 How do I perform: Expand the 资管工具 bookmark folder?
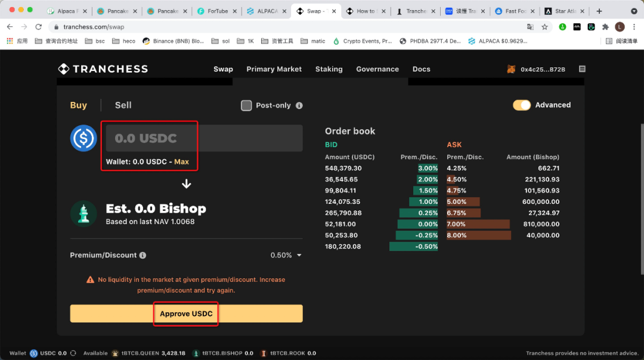[277, 41]
